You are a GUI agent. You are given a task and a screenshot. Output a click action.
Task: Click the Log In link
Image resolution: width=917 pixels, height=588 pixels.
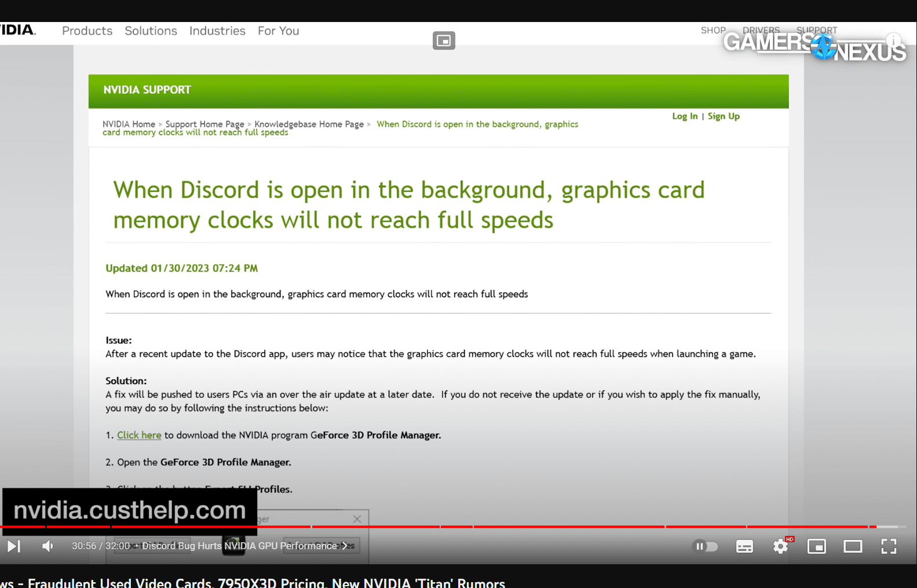coord(685,116)
